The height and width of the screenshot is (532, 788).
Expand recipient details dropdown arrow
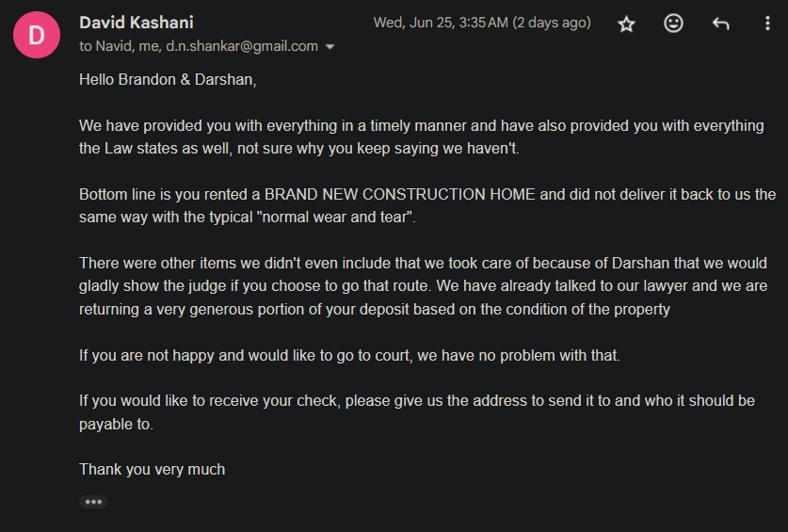[330, 47]
